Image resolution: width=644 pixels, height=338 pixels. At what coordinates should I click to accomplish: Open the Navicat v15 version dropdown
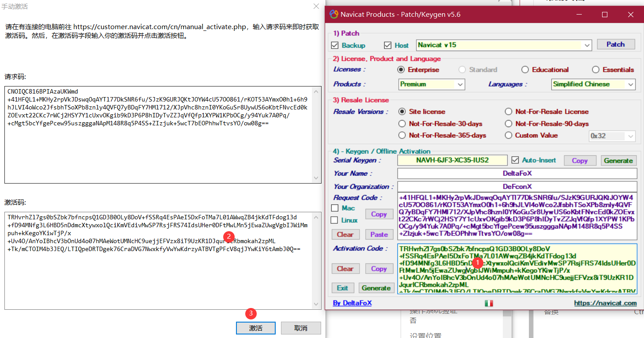(x=587, y=45)
